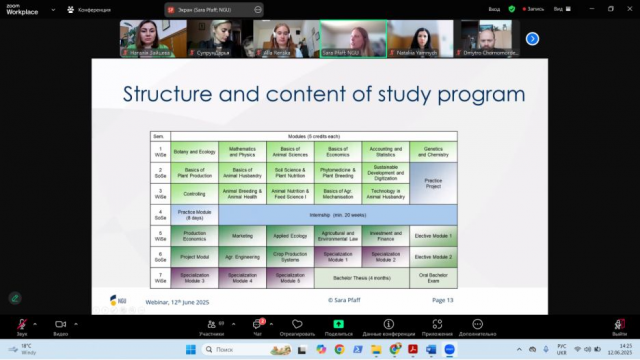
Task: Click options circle icon on Экран tab
Action: pos(258,10)
